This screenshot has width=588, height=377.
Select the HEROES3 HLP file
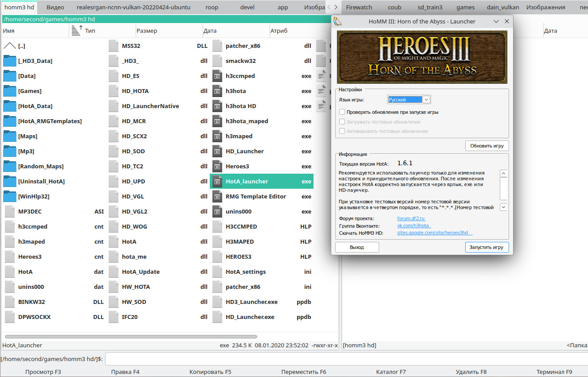(262, 257)
